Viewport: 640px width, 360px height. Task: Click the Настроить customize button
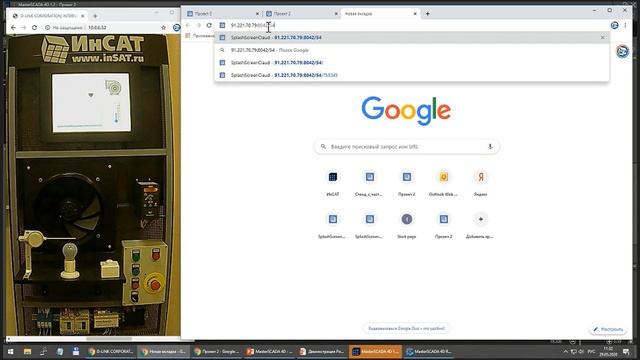coord(609,329)
